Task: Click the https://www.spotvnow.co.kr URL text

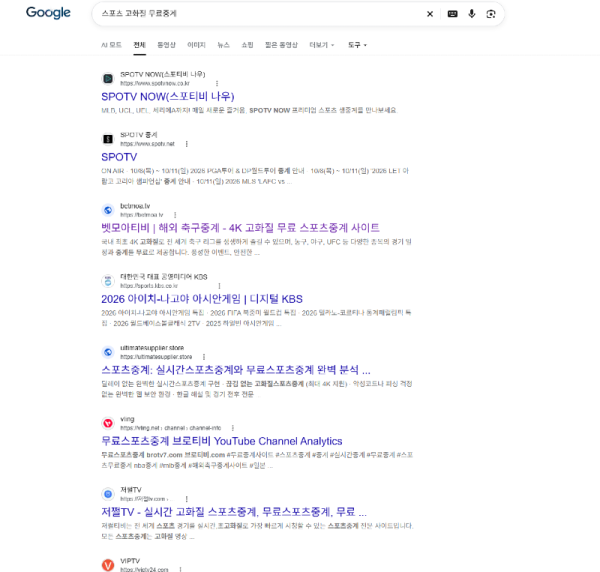Action: coord(155,83)
